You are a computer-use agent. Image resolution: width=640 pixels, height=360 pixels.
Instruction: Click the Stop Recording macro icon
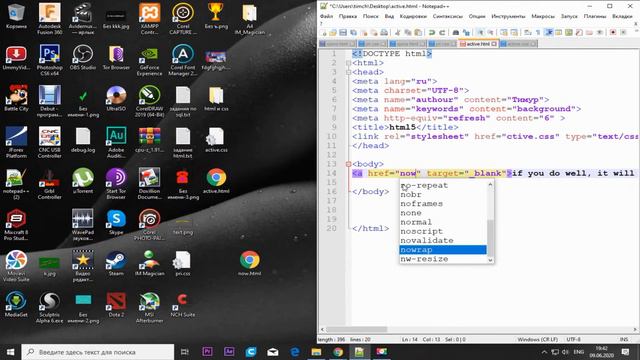tap(623, 32)
